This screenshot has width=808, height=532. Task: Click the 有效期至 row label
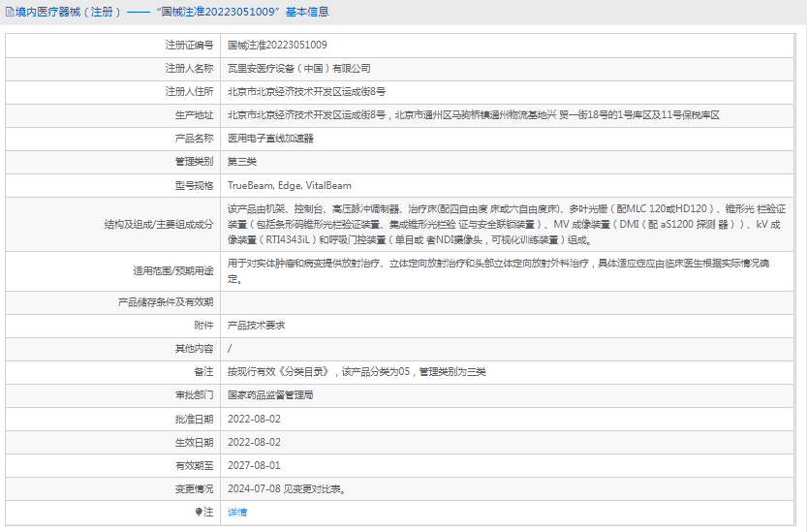coord(195,465)
